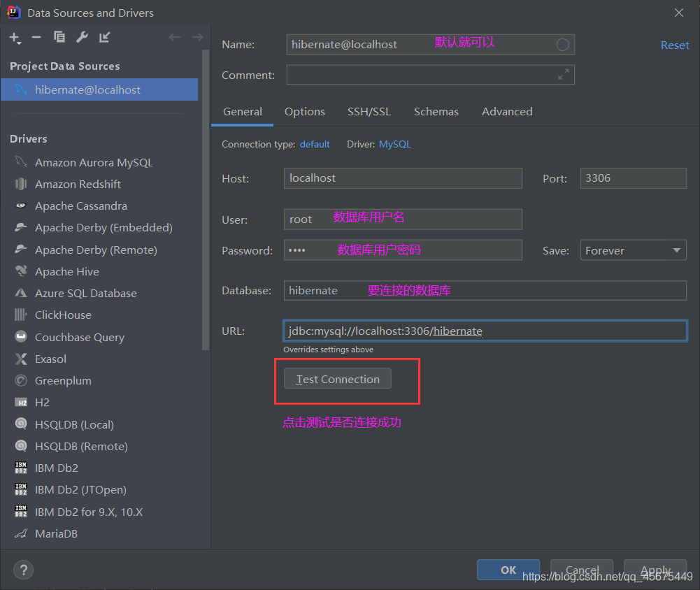Duplicate the hibernate@localhost data source
The width and height of the screenshot is (700, 590).
coord(59,36)
